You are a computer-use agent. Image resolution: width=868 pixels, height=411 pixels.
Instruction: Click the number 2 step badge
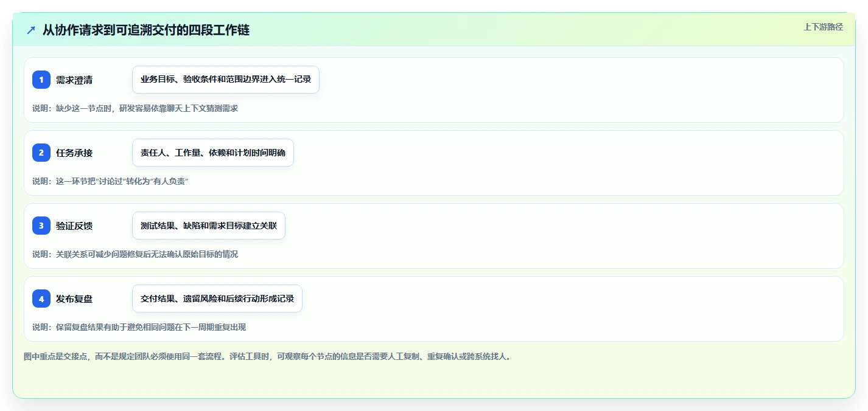click(41, 153)
